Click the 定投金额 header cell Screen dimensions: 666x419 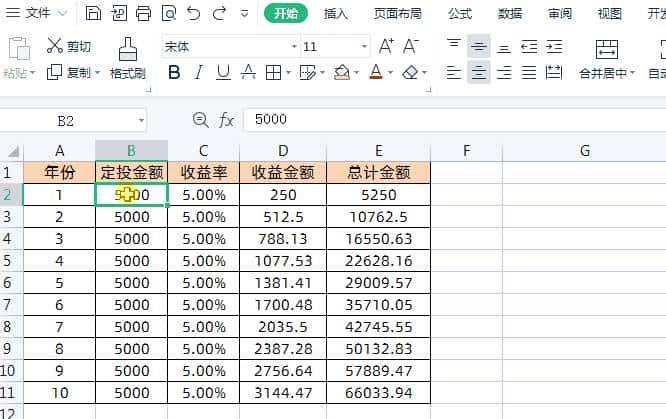point(132,172)
